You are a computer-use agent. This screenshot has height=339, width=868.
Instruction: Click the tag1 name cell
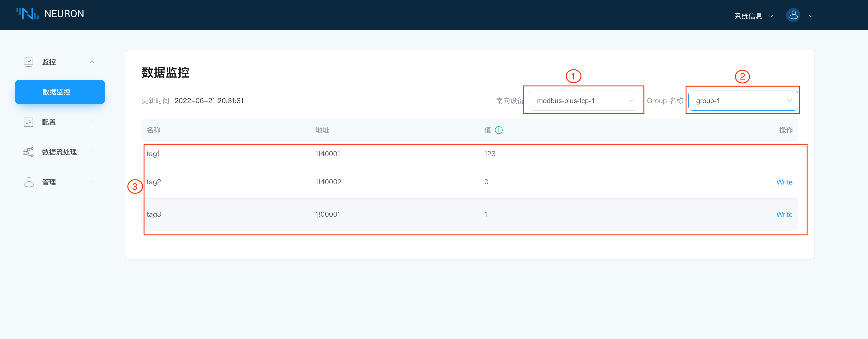point(153,154)
